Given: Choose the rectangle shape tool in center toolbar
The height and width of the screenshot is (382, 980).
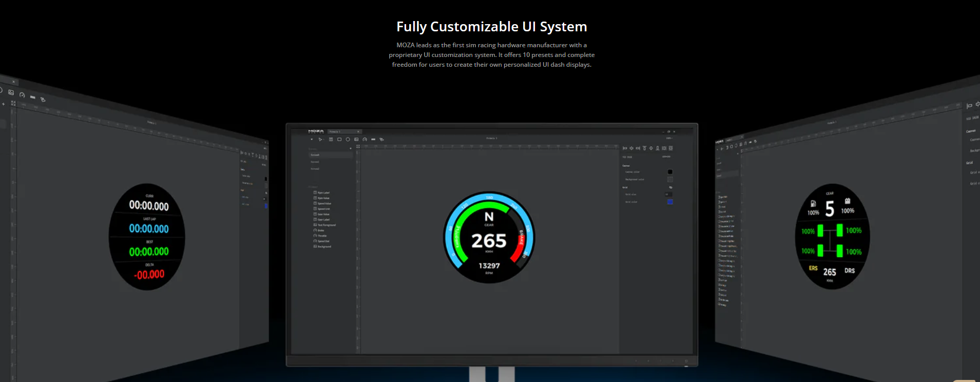Looking at the screenshot, I should (339, 139).
